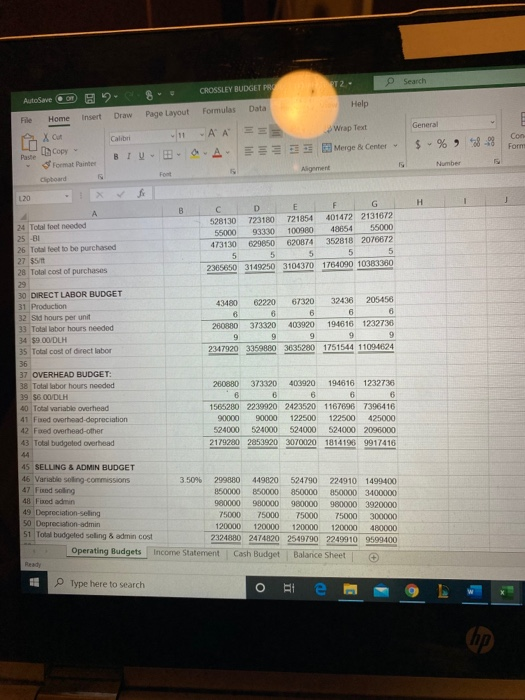
Task: Open the Borders dropdown arrow
Action: [179, 154]
